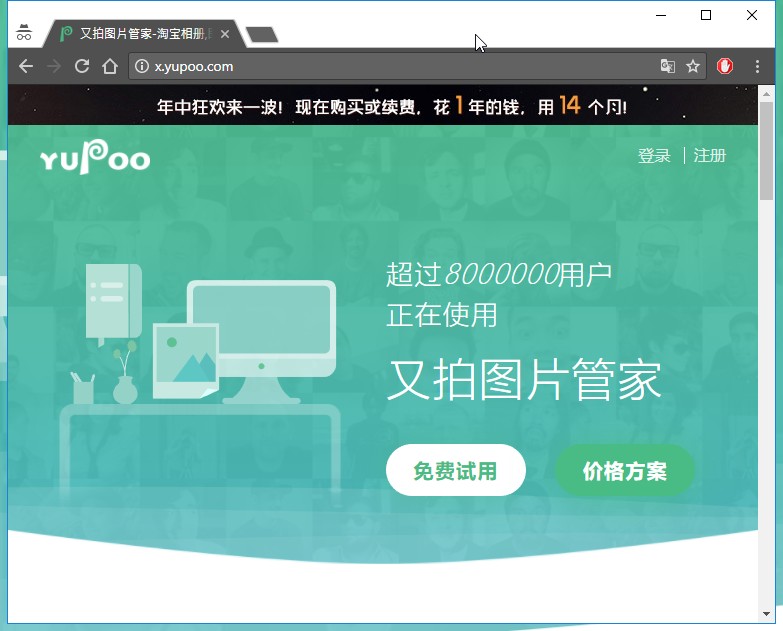
Task: Focus the address bar showing x.yupoo.com
Action: (400, 67)
